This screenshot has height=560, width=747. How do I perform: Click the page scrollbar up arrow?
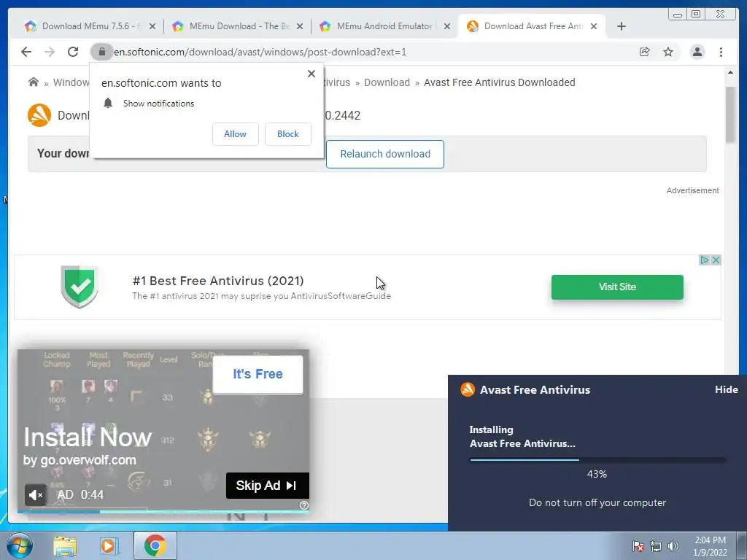coord(730,73)
